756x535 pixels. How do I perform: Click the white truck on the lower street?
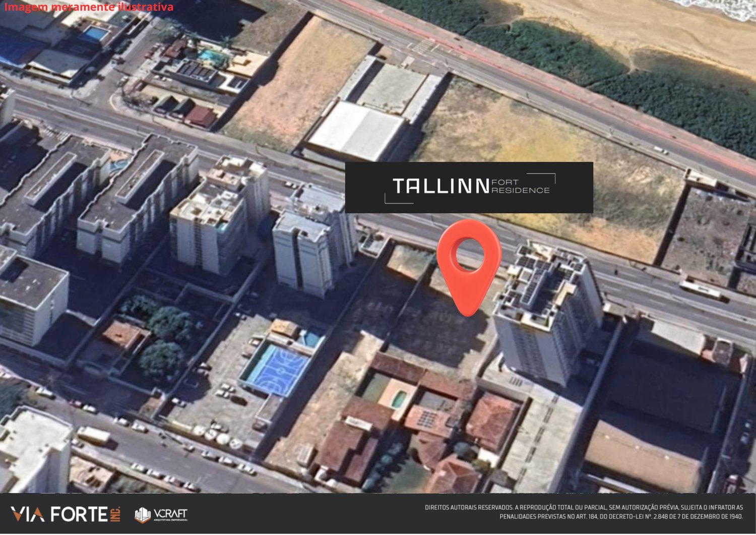pyautogui.click(x=93, y=435)
